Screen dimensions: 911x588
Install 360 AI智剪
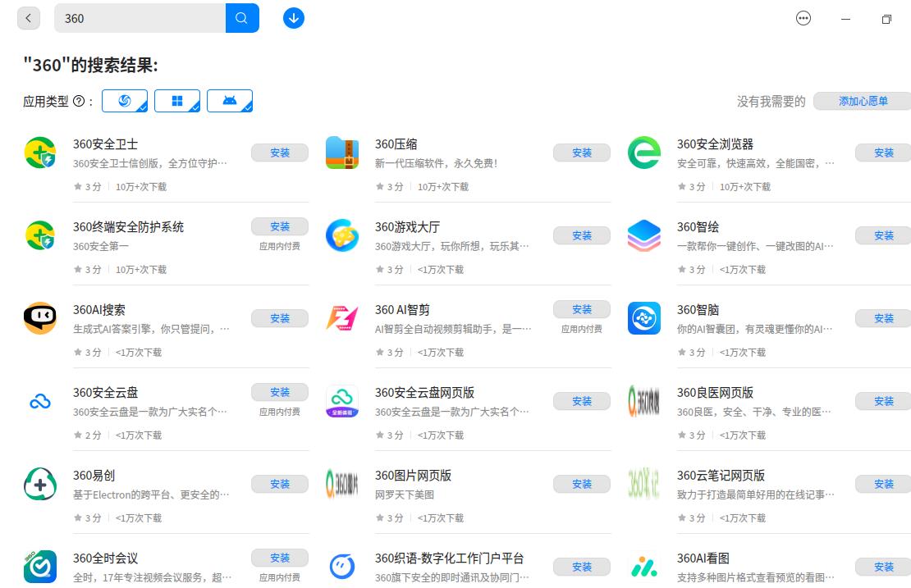582,309
